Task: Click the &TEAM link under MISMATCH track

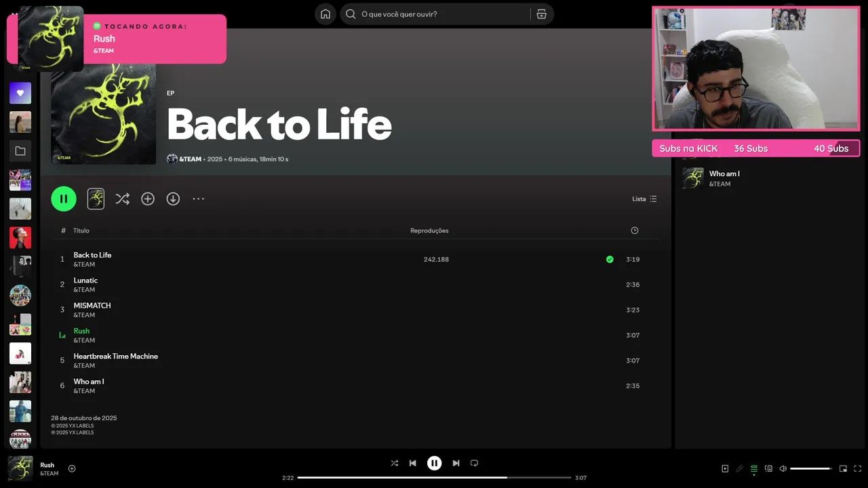Action: (x=84, y=315)
